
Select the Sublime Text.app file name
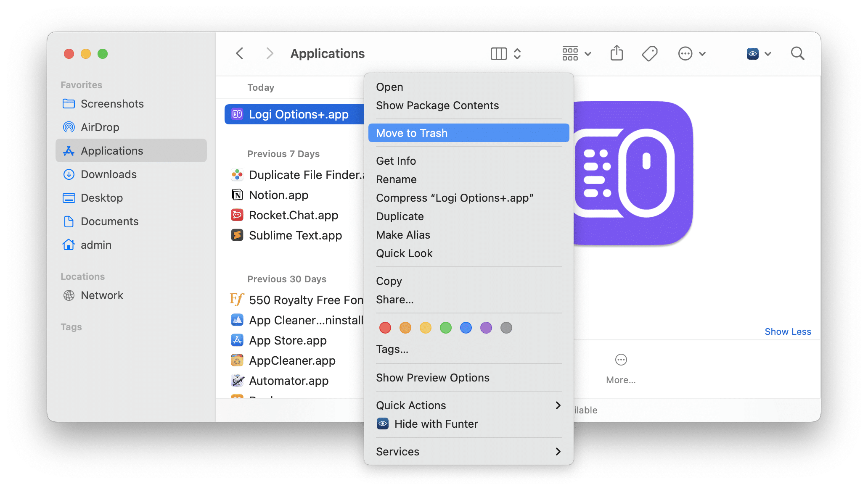[295, 235]
